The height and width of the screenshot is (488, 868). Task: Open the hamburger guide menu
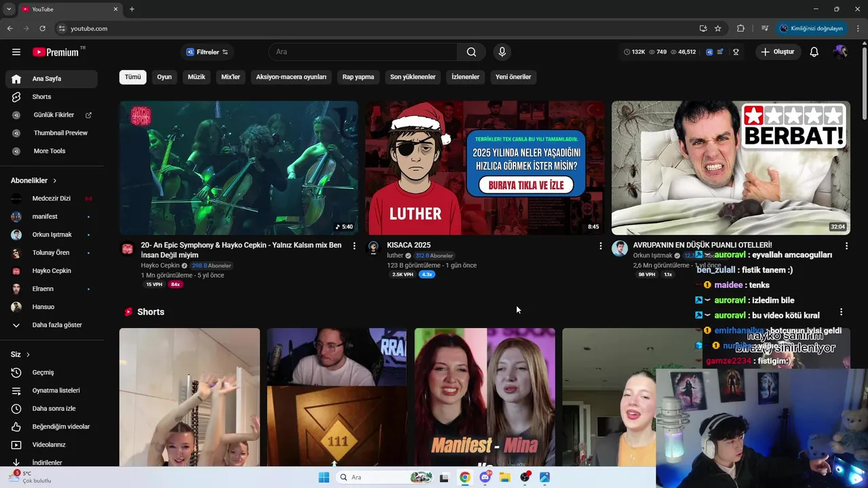(x=16, y=52)
